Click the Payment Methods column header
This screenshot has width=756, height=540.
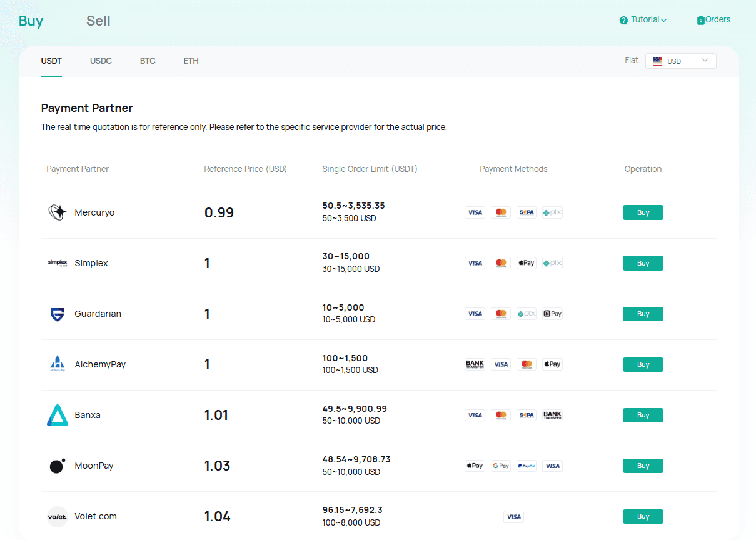(x=513, y=169)
